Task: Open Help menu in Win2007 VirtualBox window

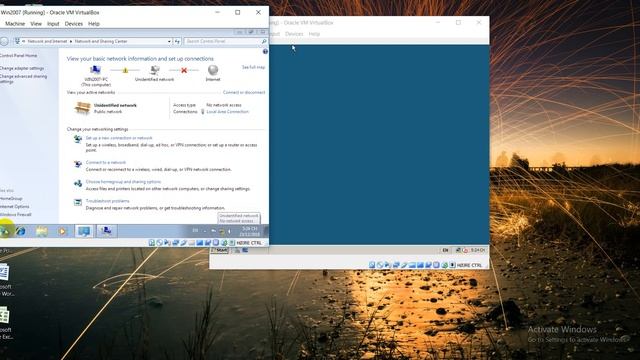Action: click(94, 24)
